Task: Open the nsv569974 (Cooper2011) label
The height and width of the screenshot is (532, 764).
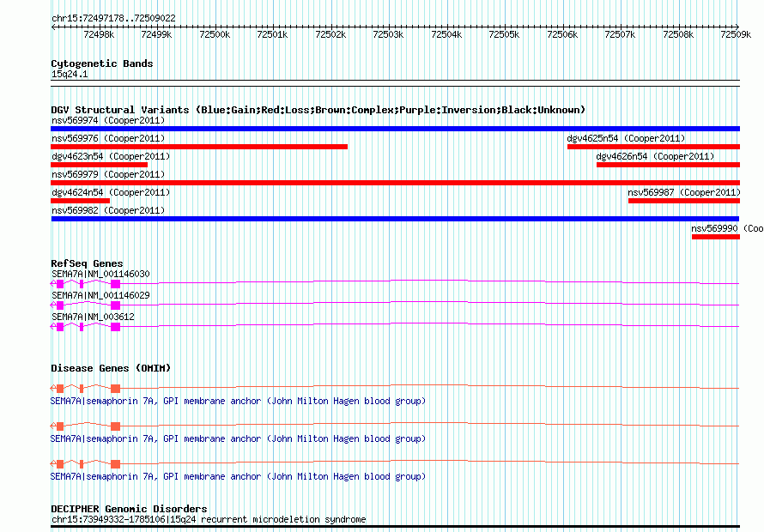Action: click(108, 120)
